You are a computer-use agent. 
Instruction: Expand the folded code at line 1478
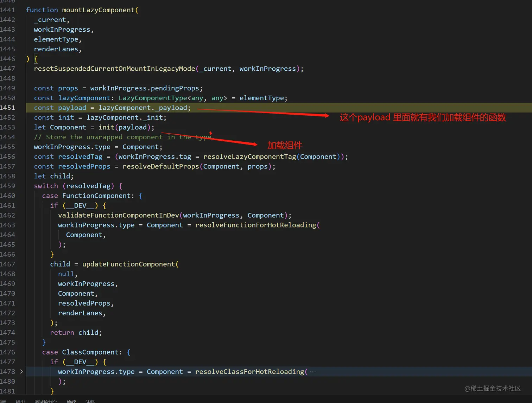[21, 371]
